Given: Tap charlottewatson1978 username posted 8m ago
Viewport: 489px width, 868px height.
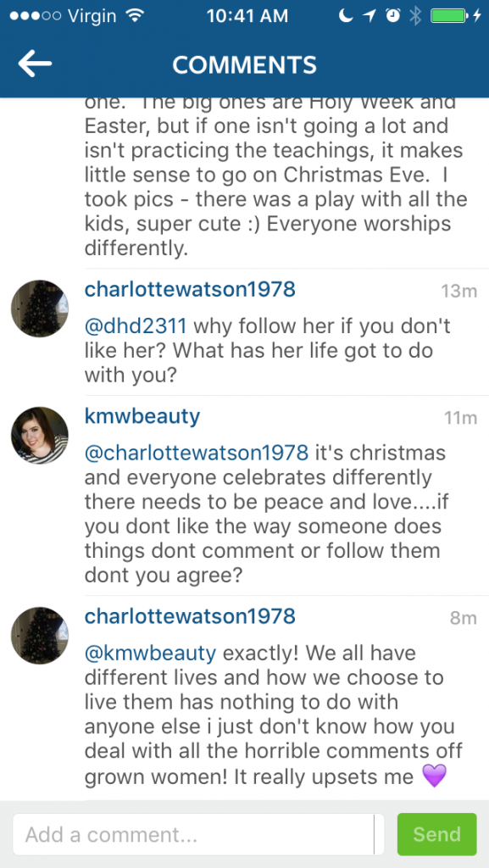Looking at the screenshot, I should tap(190, 616).
